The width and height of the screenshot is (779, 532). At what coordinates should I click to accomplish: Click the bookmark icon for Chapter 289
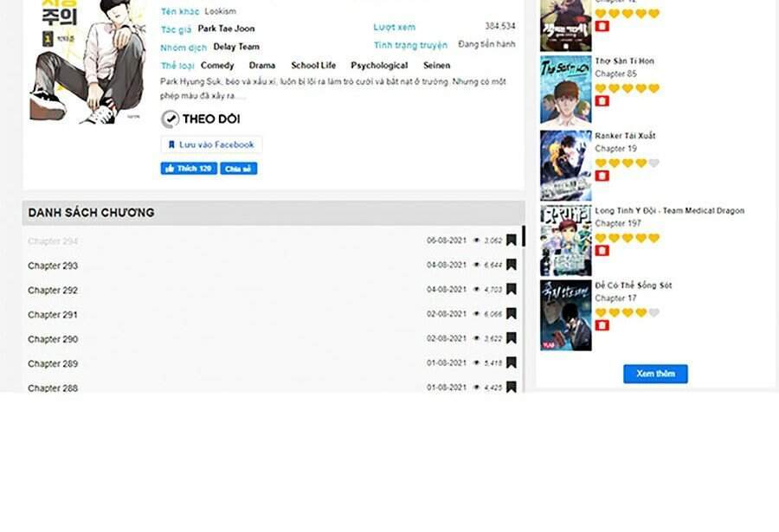[x=512, y=363]
